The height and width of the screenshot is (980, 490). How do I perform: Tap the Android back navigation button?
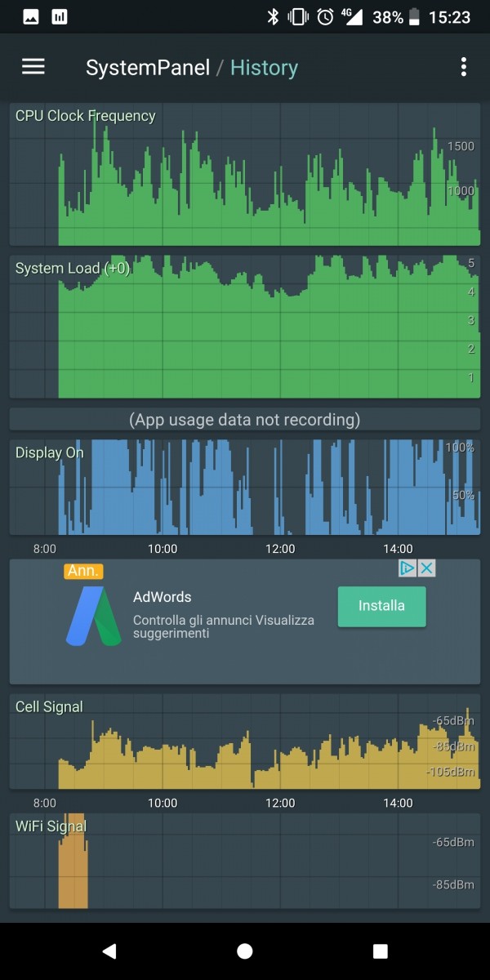coord(109,951)
